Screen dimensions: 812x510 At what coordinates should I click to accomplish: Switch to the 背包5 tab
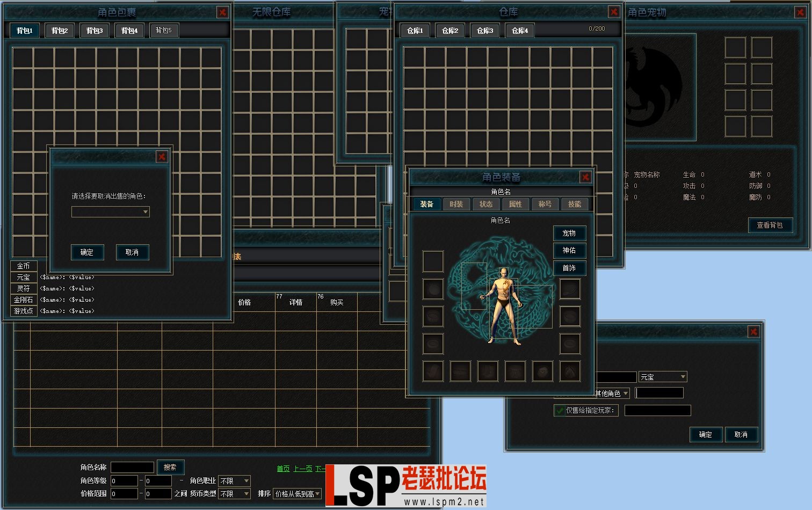tap(164, 31)
